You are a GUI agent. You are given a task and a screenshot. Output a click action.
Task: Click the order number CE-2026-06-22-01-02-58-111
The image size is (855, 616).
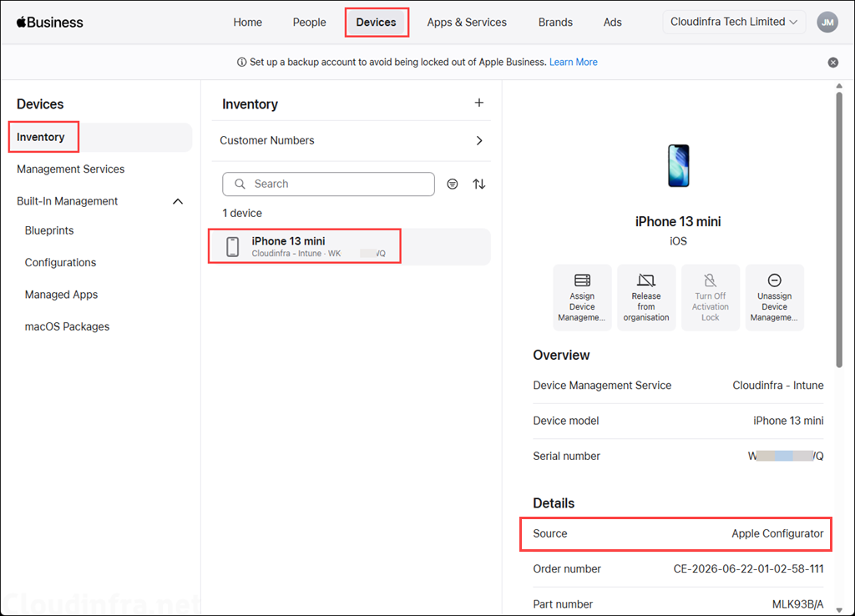coord(748,569)
